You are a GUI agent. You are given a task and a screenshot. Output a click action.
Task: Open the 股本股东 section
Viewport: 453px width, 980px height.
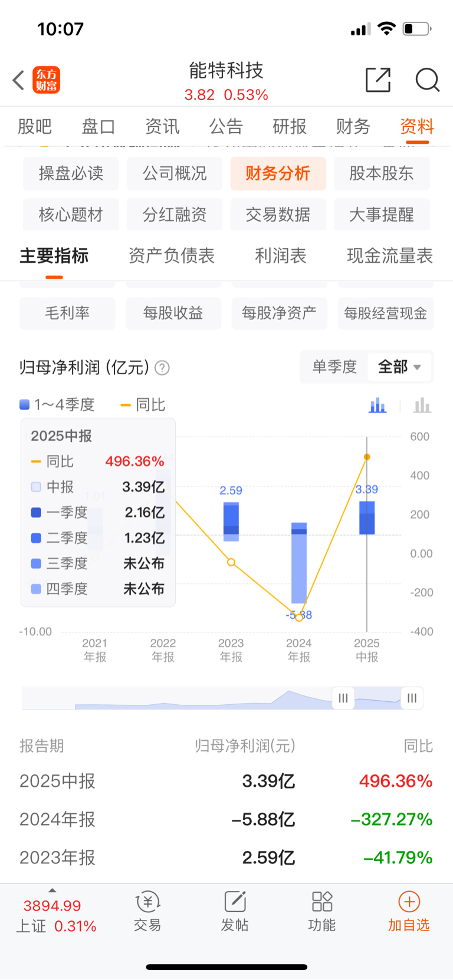(x=382, y=173)
